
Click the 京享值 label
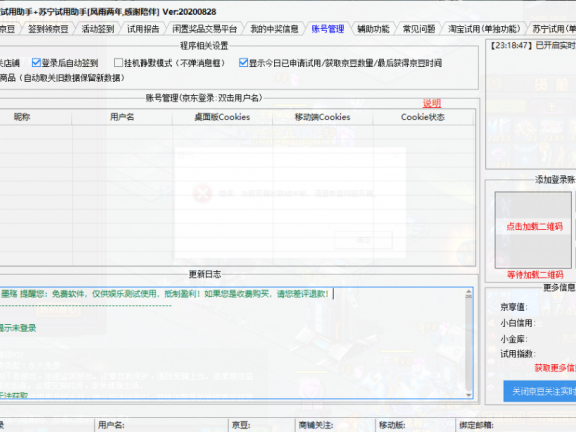(x=514, y=307)
